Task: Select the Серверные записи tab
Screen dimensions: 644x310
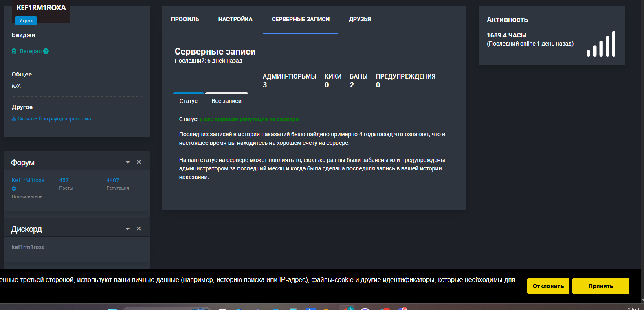Action: [x=301, y=19]
